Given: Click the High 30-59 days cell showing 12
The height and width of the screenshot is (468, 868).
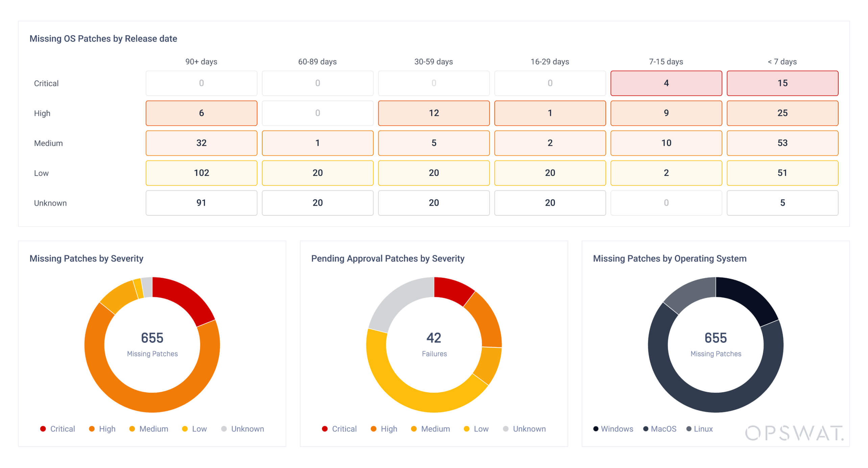Looking at the screenshot, I should click(434, 113).
